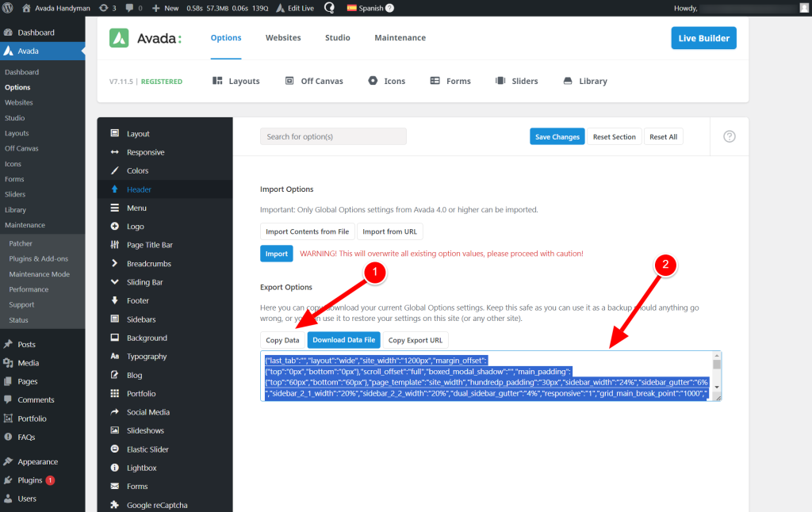The image size is (812, 512).
Task: Click the Sliders toolbar icon
Action: [x=500, y=81]
